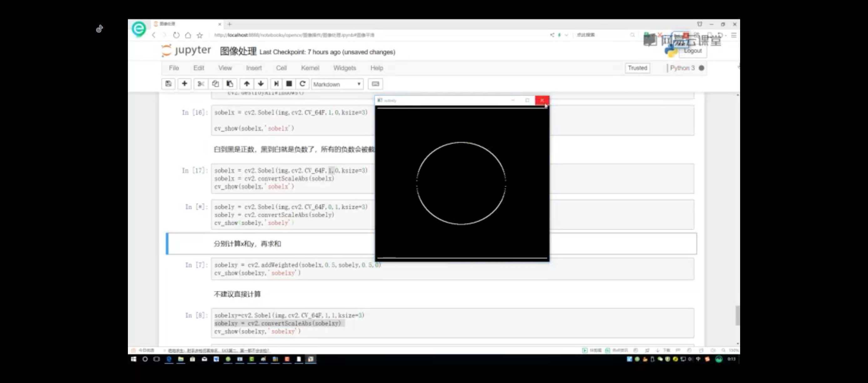Bookmark this page with the star icon

(x=200, y=35)
